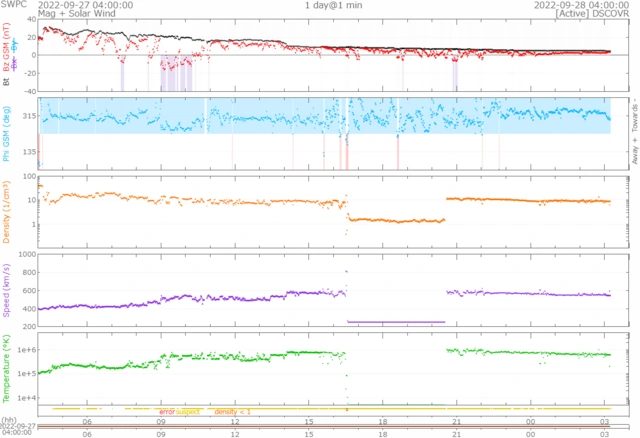Click the SWPC label in the header
640x438 pixels.
point(14,5)
